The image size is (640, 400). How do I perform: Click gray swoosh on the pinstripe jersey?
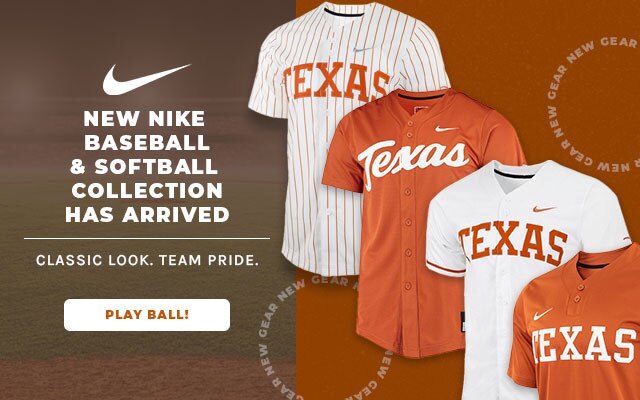point(364,49)
